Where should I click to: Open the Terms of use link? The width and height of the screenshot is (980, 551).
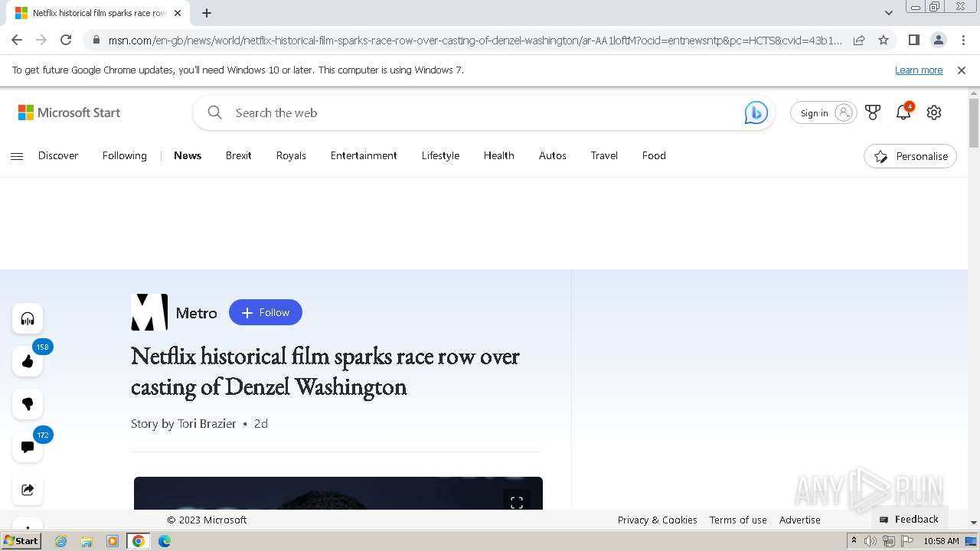tap(738, 520)
